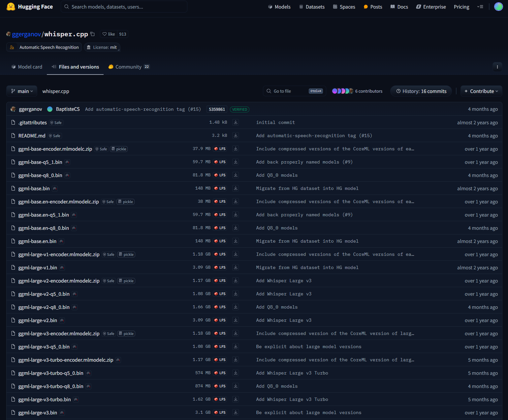
Task: Focus the Go to file input
Action: tap(295, 91)
